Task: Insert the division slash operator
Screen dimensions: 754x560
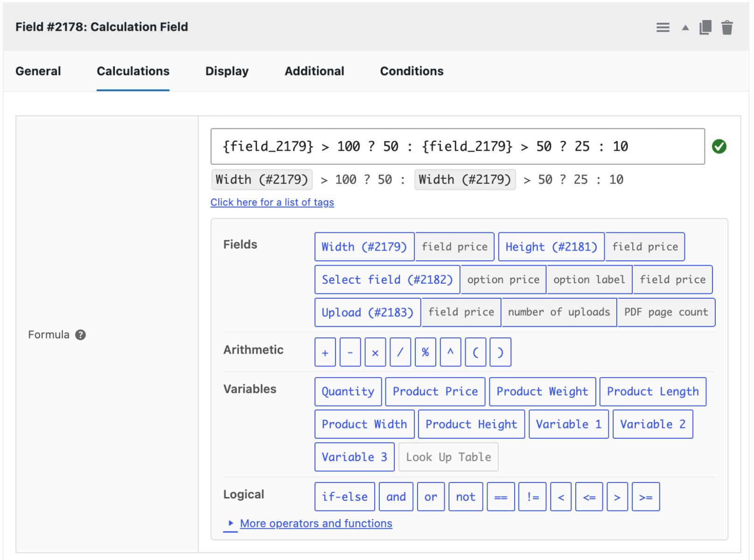Action: 400,352
